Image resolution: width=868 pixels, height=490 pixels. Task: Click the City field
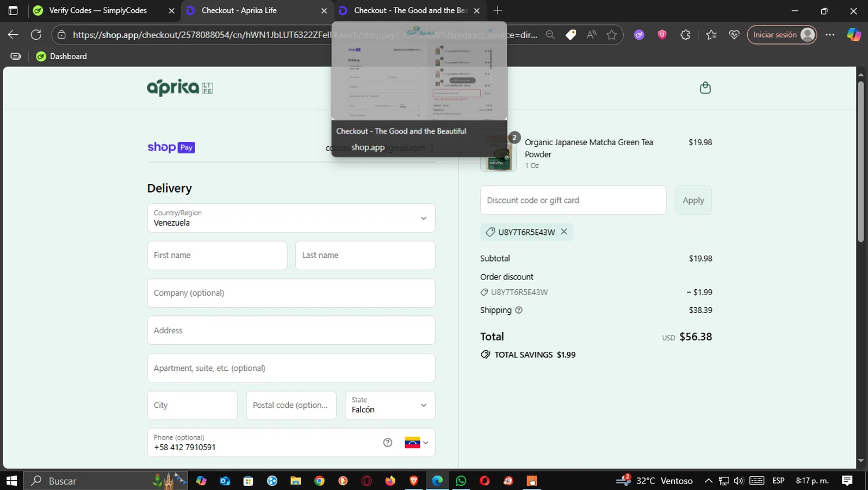click(x=192, y=405)
